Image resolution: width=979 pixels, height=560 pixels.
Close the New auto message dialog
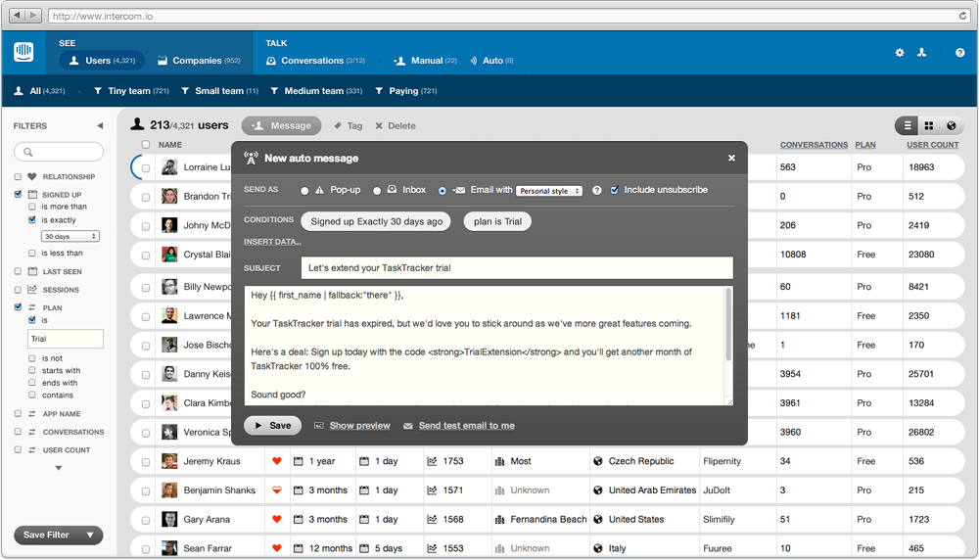(x=731, y=158)
